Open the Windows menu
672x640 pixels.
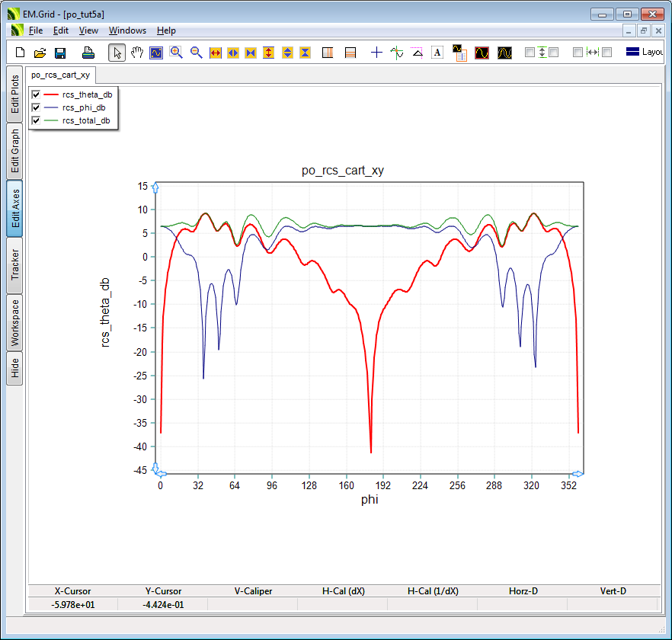tap(127, 30)
